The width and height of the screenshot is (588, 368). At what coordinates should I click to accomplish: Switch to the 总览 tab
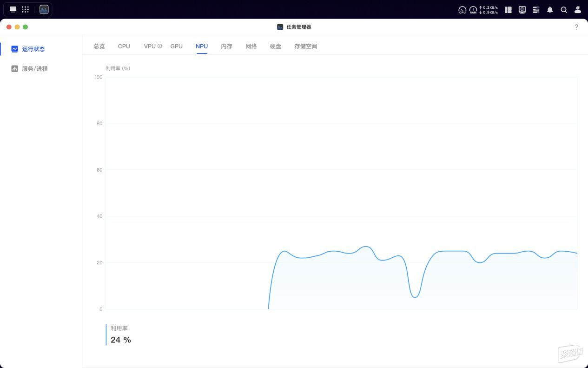pos(99,46)
